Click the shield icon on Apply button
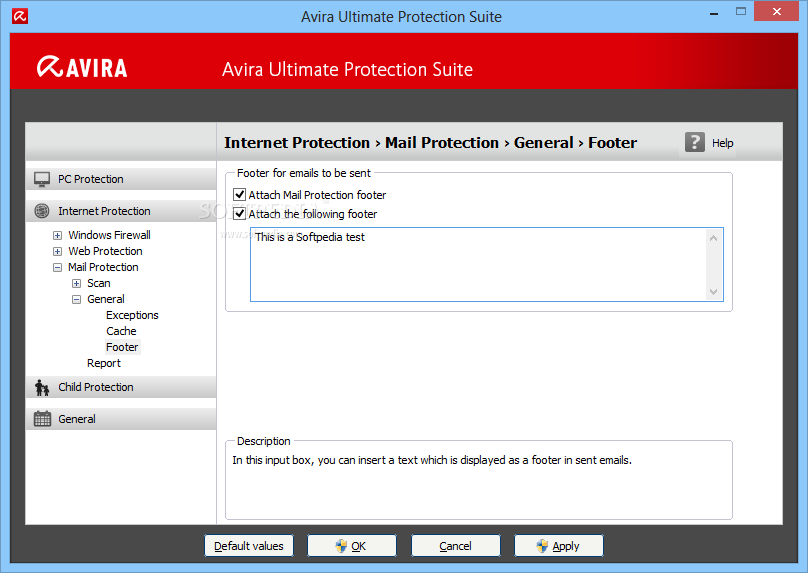Screen dimensions: 808x573 pos(542,546)
